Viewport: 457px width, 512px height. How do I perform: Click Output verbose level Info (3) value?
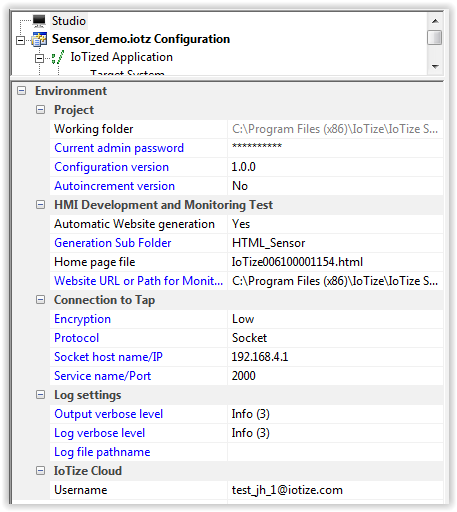point(335,414)
